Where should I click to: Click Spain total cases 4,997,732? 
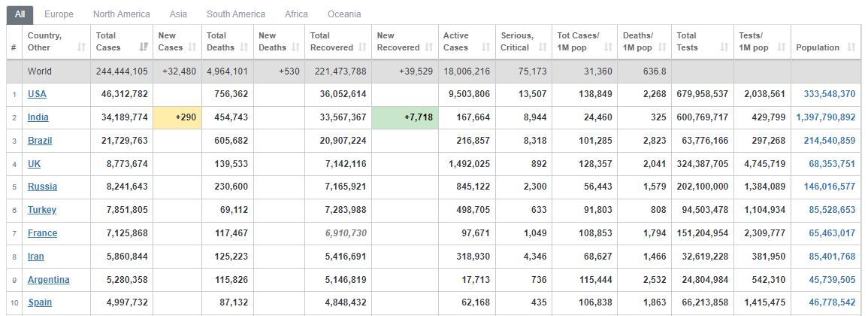(127, 303)
